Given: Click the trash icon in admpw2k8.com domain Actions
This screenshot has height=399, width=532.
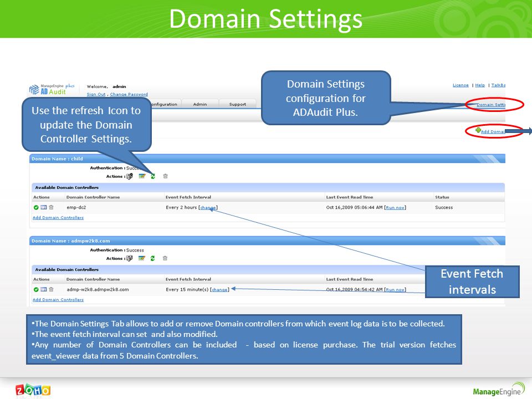Looking at the screenshot, I should tap(165, 258).
